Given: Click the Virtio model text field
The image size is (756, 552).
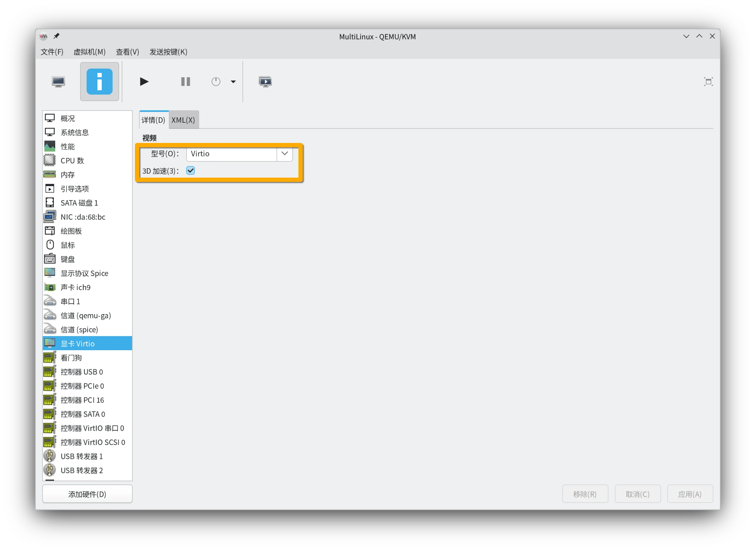Looking at the screenshot, I should 232,154.
